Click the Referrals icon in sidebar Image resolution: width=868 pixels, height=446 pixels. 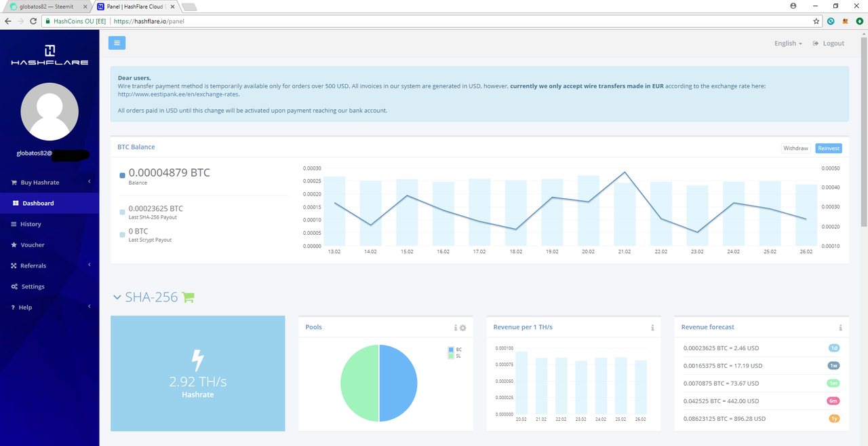(15, 266)
